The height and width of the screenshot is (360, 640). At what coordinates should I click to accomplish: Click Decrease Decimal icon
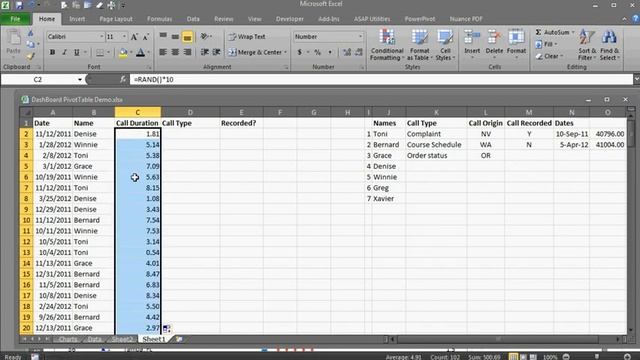359,52
